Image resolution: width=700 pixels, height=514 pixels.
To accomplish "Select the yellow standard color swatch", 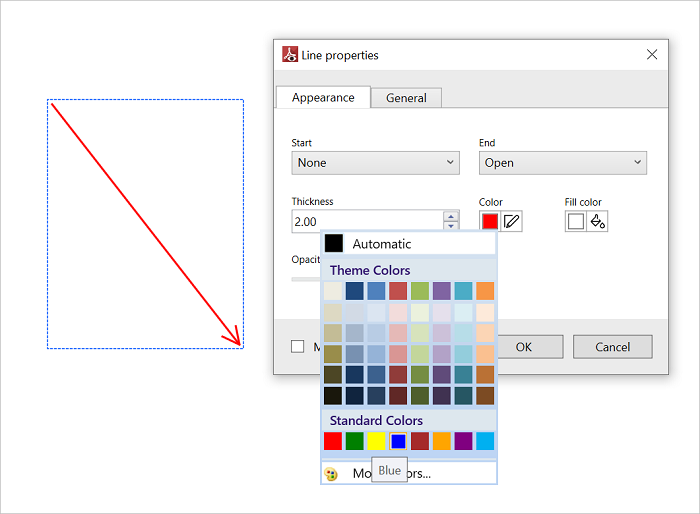I will pyautogui.click(x=376, y=440).
